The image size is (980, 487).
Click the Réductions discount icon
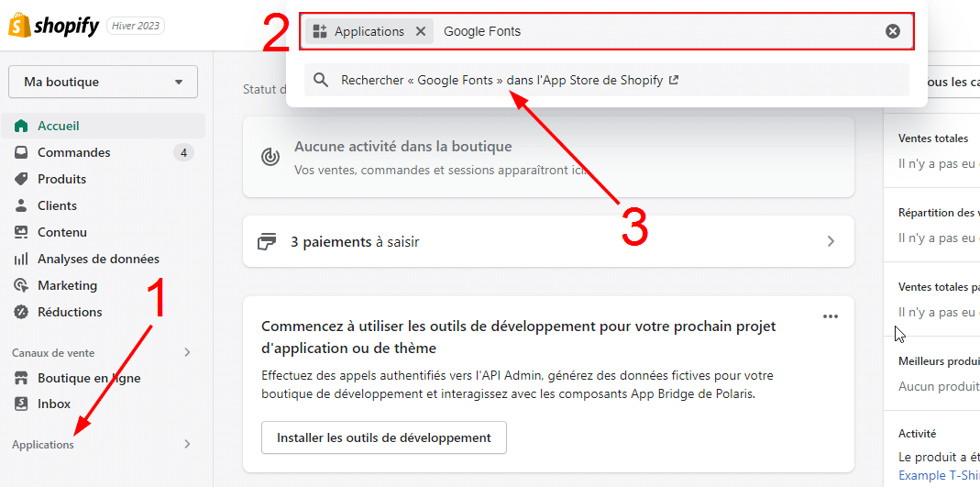[21, 312]
